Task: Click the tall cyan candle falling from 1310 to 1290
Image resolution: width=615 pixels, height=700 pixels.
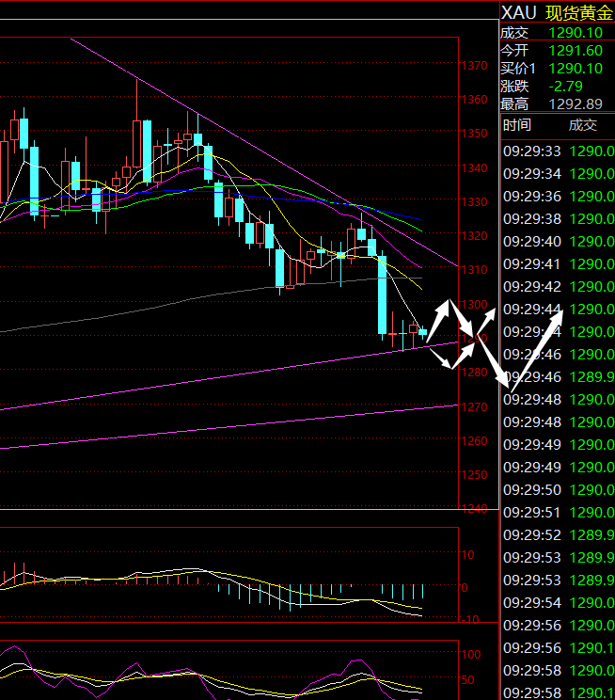Action: coord(383,294)
